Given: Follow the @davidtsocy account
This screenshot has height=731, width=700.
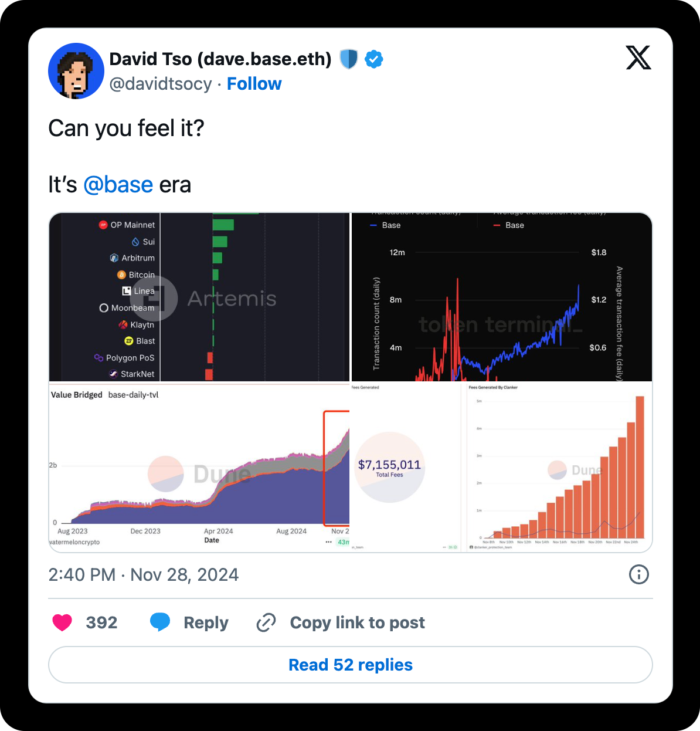Looking at the screenshot, I should (x=254, y=84).
